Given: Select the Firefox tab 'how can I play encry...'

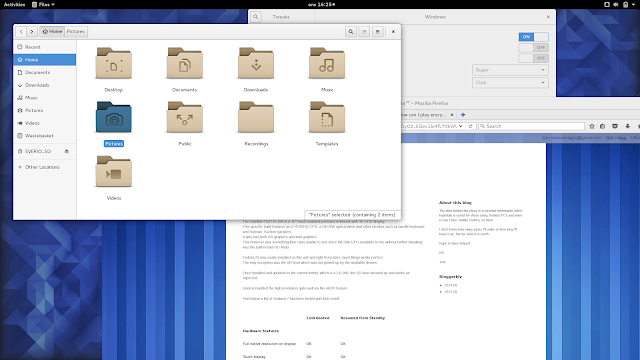Looking at the screenshot, I should point(424,115).
